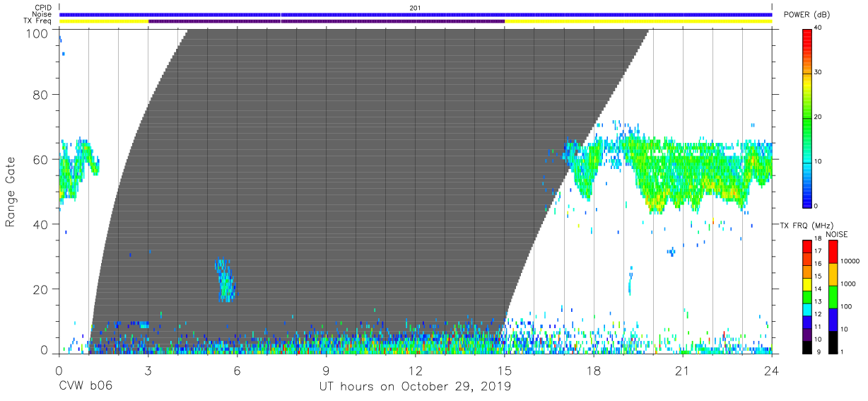Click the 100 tick on the Range Gate axis
The image size is (868, 401).
(x=38, y=33)
